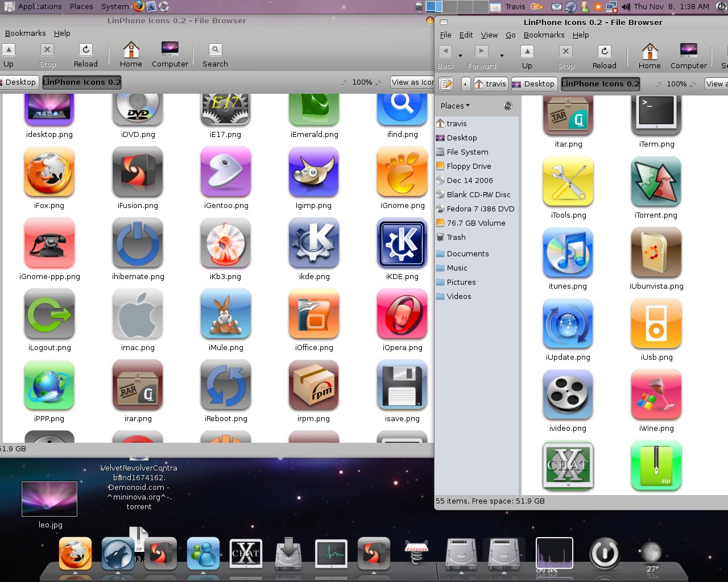728x582 pixels.
Task: Select the iPPP.png globe icon
Action: point(49,385)
